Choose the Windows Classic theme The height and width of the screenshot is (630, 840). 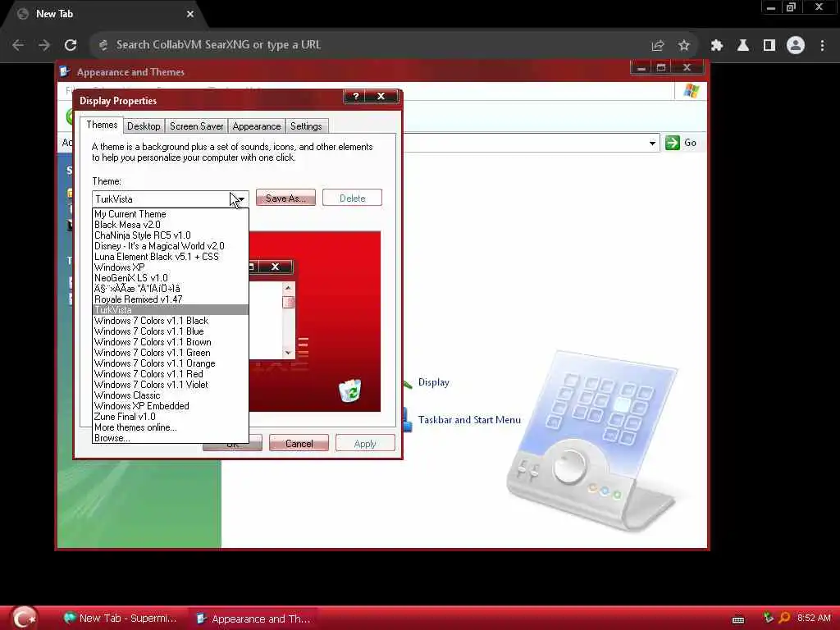click(x=171, y=395)
